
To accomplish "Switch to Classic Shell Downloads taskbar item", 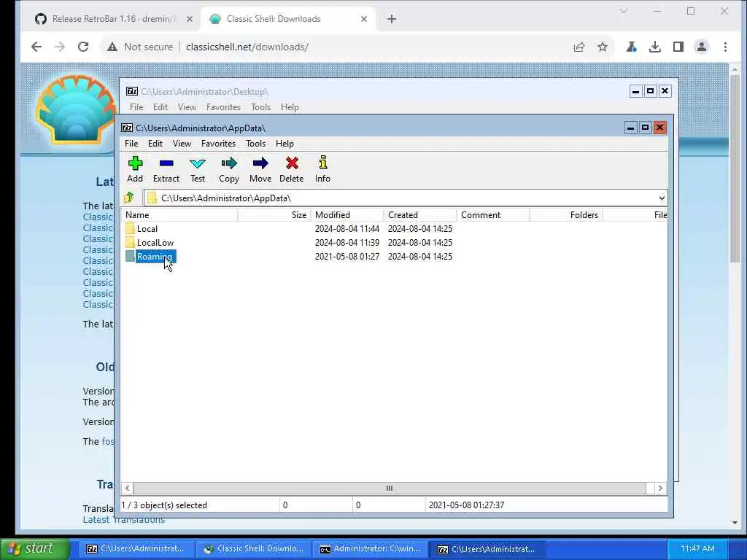I will tap(253, 549).
